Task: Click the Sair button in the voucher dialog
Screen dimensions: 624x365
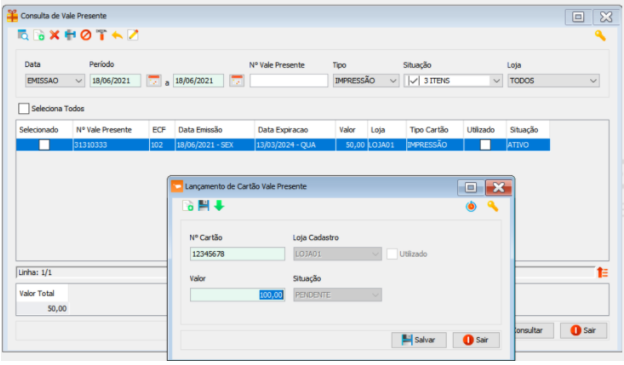Action: [x=476, y=340]
